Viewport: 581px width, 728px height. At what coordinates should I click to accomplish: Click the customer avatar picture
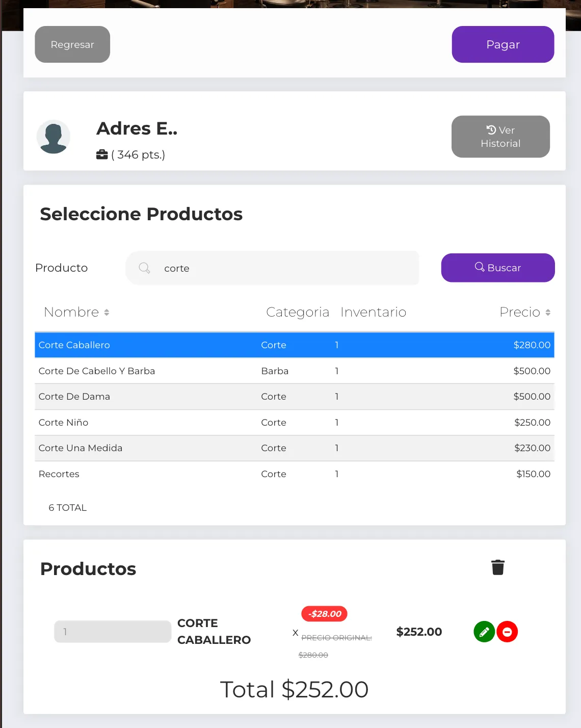click(54, 137)
